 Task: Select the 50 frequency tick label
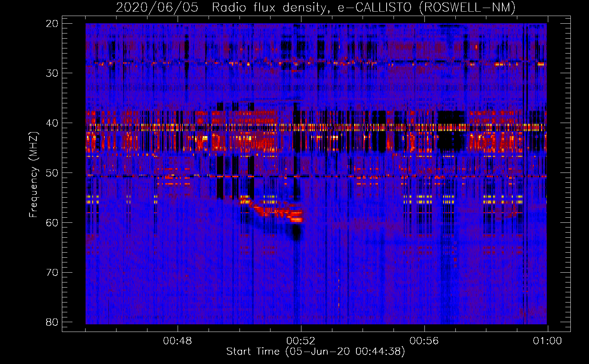pos(52,173)
